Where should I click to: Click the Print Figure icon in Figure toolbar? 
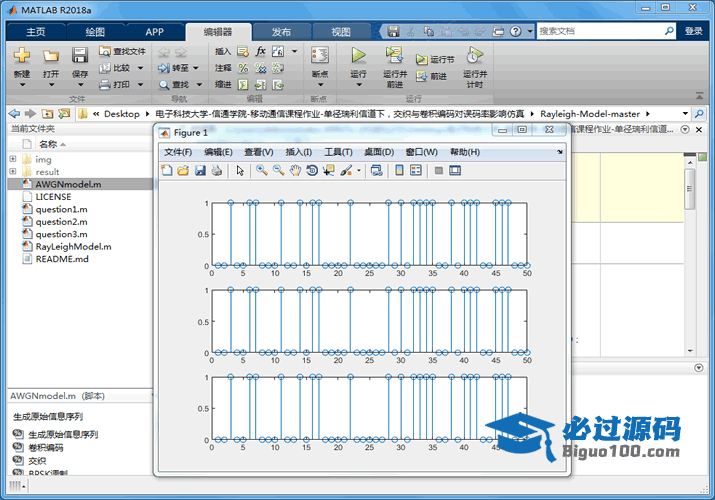pyautogui.click(x=217, y=171)
